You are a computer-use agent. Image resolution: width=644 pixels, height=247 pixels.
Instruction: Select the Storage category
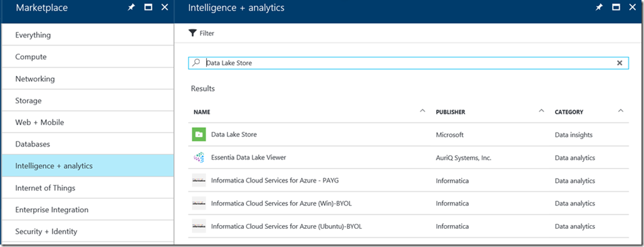point(87,101)
